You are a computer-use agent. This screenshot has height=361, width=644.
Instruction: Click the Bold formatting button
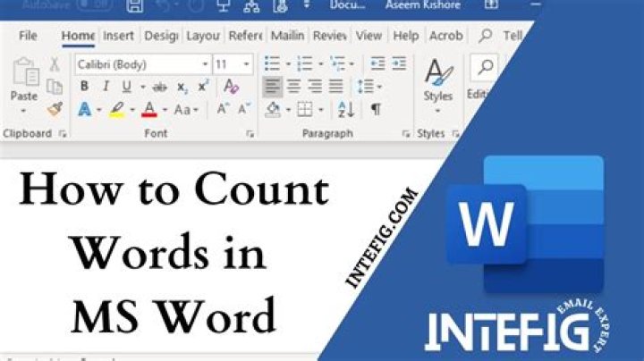point(84,86)
